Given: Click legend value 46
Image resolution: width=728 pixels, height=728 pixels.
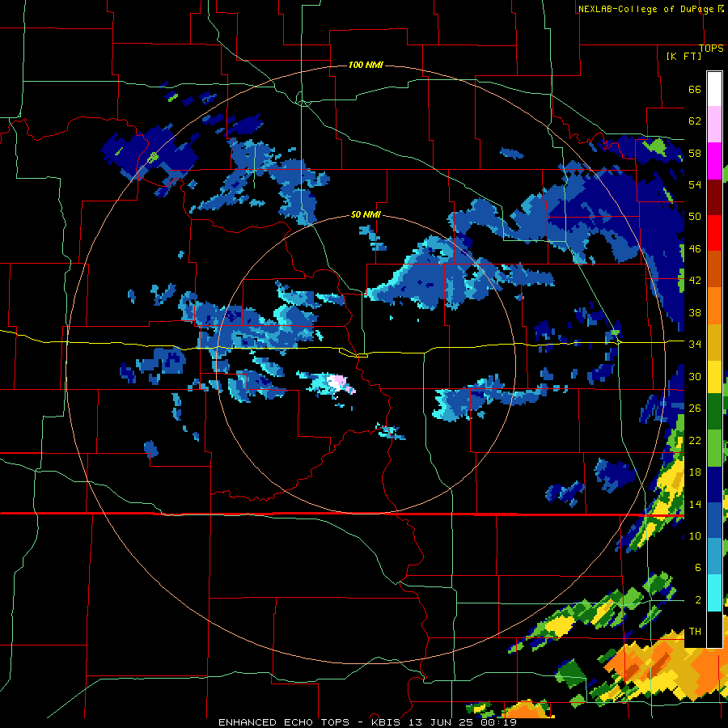Looking at the screenshot, I should coord(695,249).
